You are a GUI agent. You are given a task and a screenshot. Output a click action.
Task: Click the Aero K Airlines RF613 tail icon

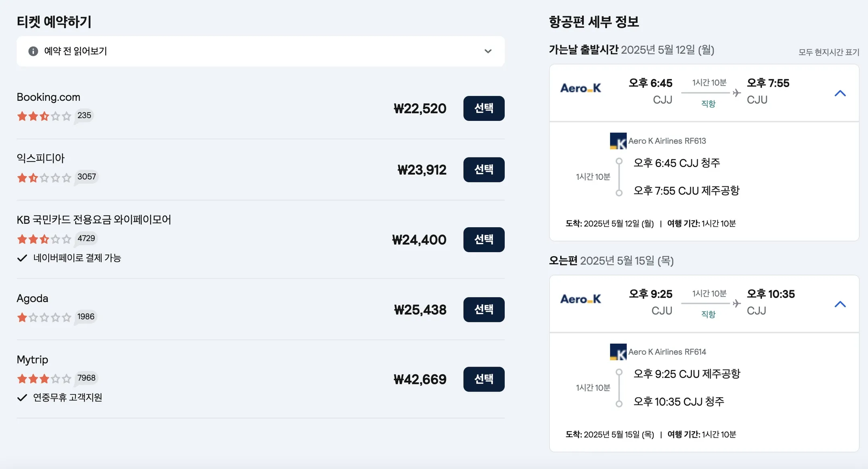pos(618,141)
